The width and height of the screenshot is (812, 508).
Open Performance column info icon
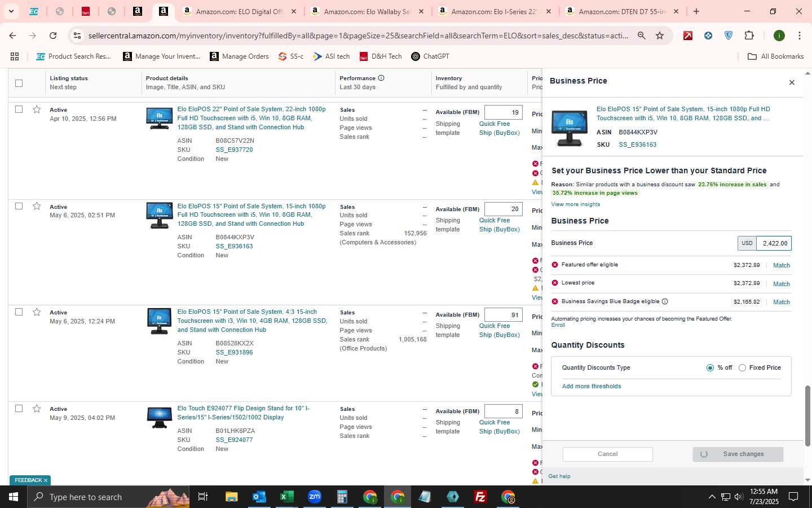tap(381, 78)
